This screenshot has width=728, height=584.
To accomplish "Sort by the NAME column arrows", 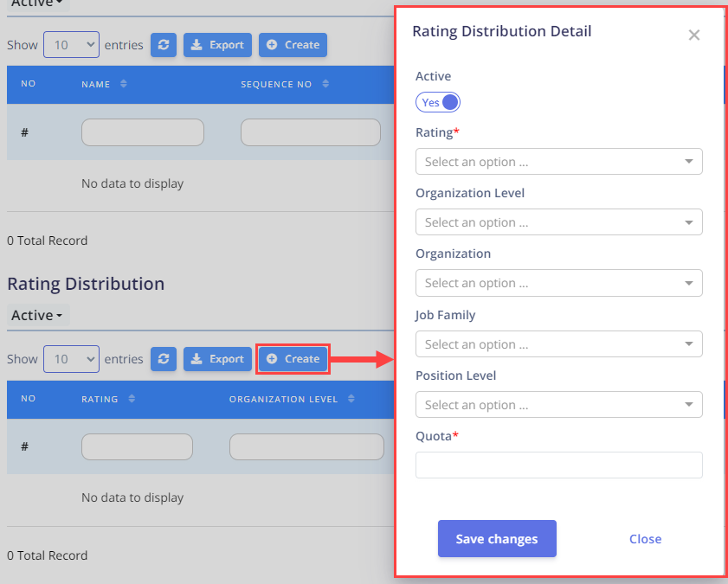I will coord(124,84).
